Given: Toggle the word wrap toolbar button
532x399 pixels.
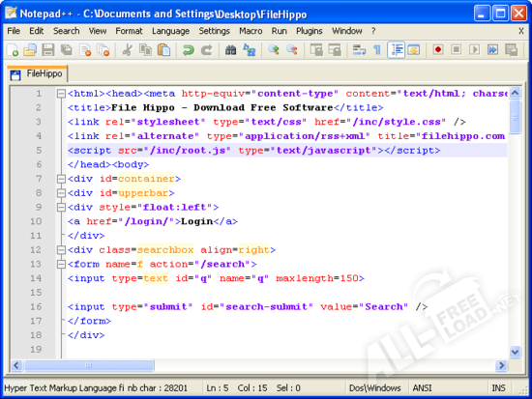Looking at the screenshot, I should pos(359,50).
